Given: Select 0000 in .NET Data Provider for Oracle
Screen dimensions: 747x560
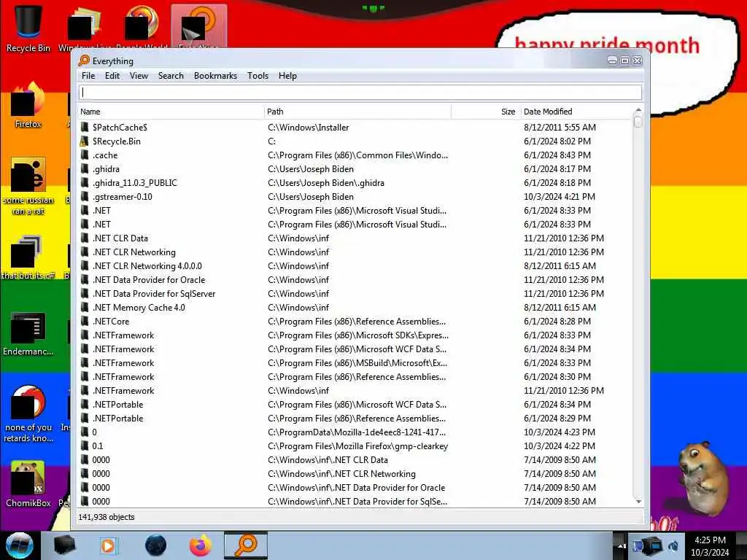Looking at the screenshot, I should (355, 487).
